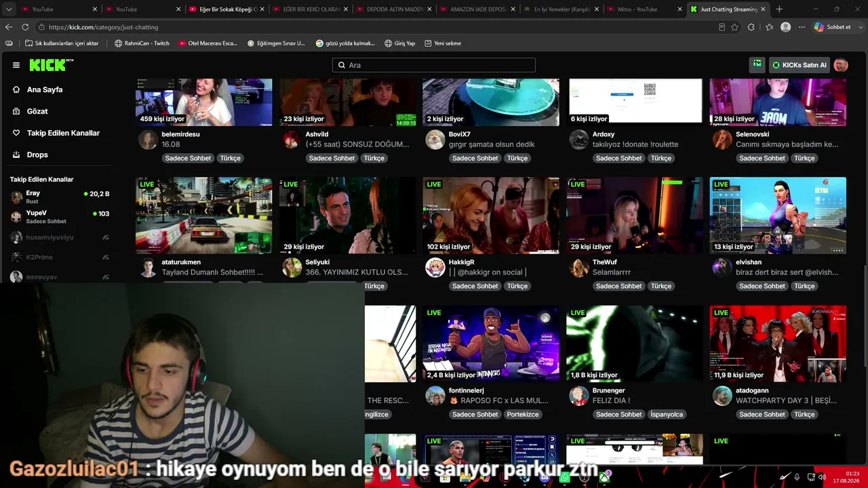
Task: Open the Kick sidebar hamburger menu
Action: tap(16, 65)
